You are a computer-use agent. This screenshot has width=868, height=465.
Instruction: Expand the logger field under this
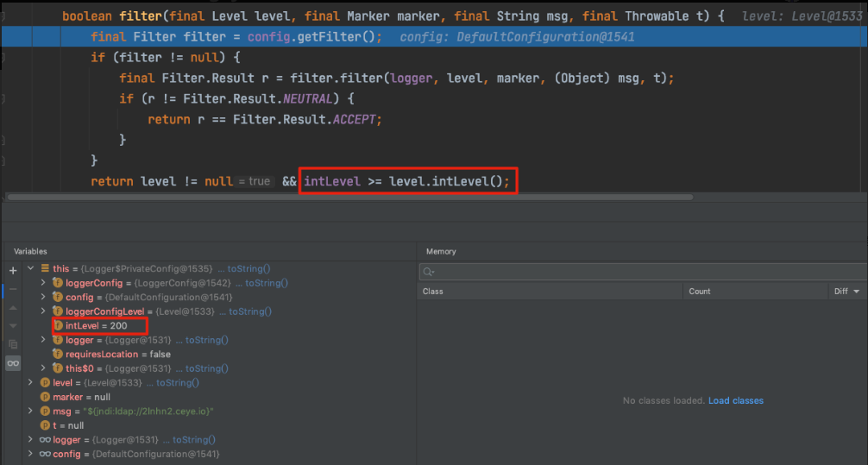[43, 340]
